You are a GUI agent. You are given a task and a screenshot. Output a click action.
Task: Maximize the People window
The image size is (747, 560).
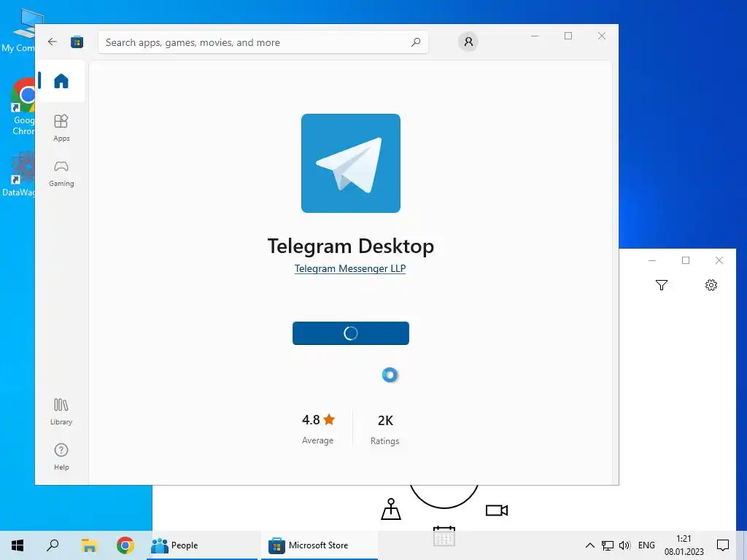[x=686, y=260]
